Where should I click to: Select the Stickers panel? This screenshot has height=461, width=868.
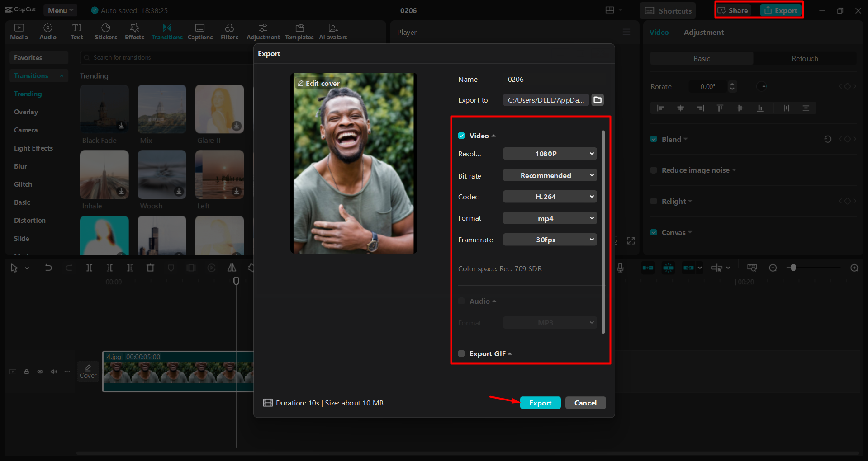click(x=106, y=31)
